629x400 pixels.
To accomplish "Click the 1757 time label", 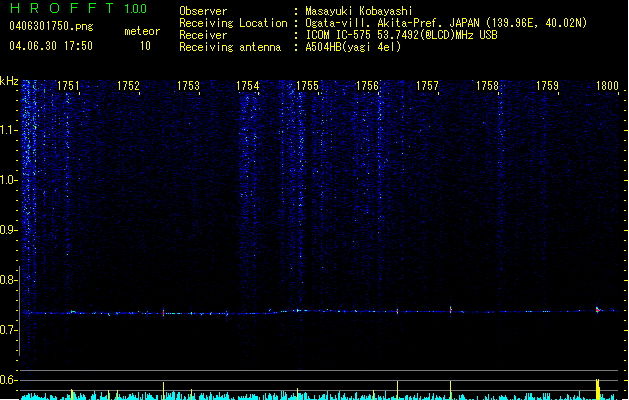I will 427,86.
